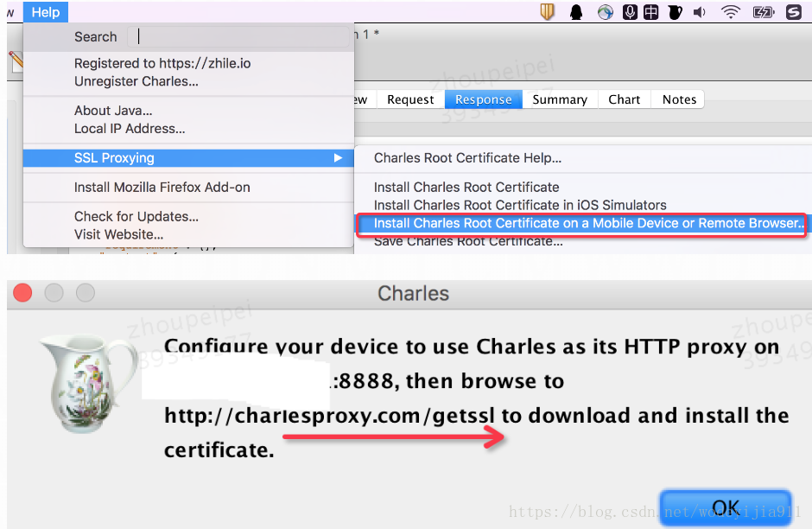Open SSL Proxying submenu
812x529 pixels.
(x=188, y=158)
